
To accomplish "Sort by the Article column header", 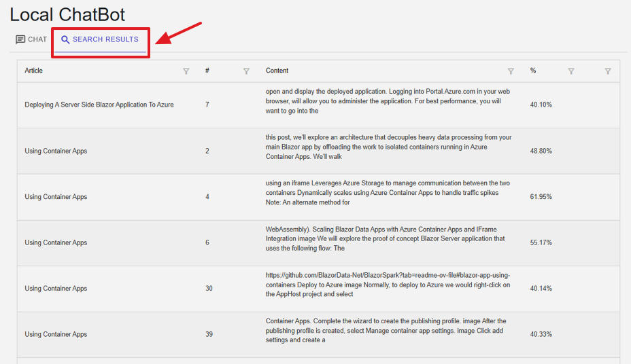I will click(x=34, y=71).
